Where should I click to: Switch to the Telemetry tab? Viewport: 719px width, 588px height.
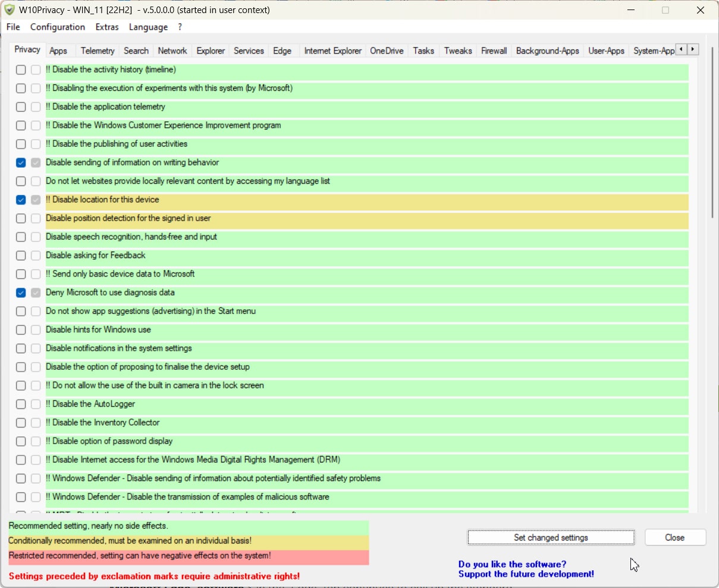click(98, 51)
